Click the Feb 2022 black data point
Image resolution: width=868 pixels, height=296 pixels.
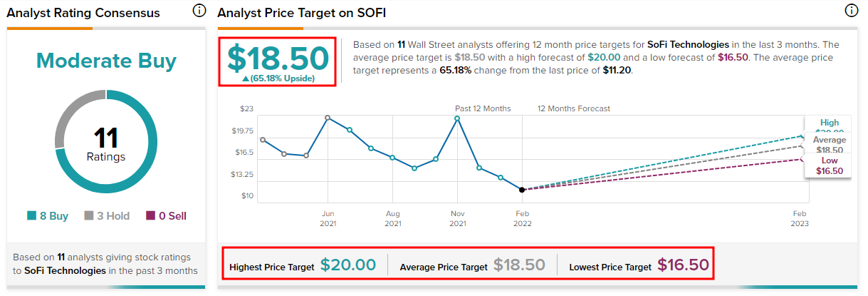tap(522, 190)
